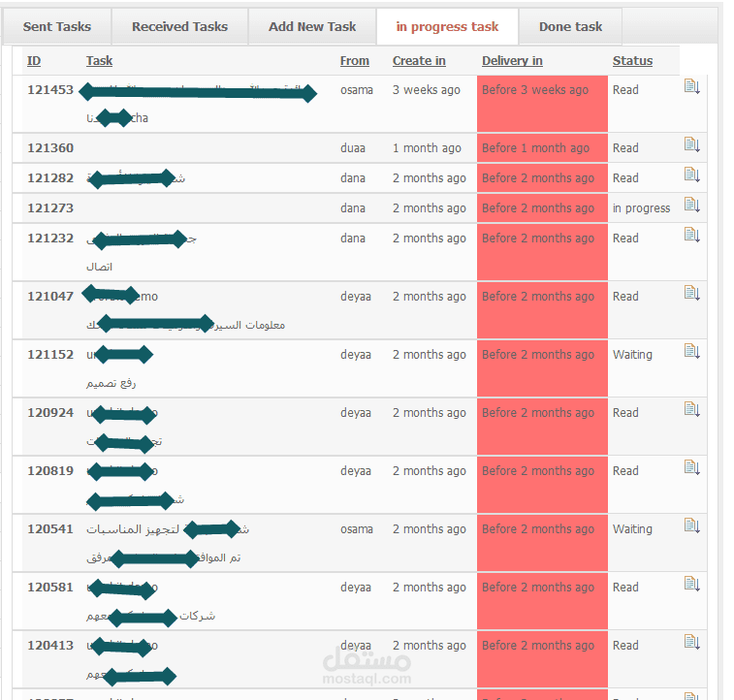
Task: Click the red overdue cell of task 121453
Action: [542, 104]
